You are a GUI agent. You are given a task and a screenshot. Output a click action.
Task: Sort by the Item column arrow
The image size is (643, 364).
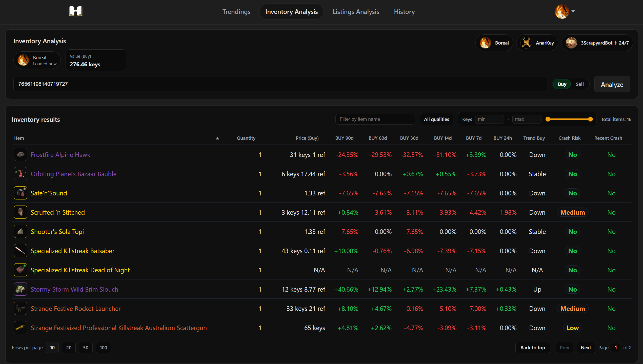[217, 138]
